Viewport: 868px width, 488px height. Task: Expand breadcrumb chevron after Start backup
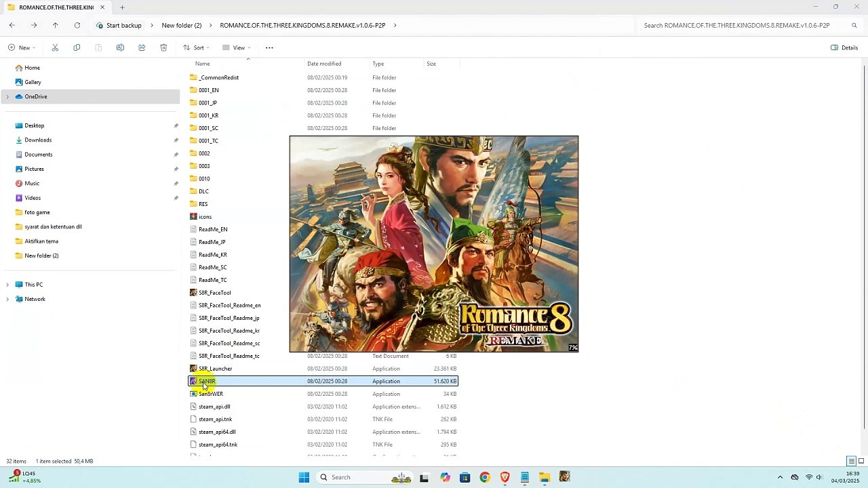[152, 25]
